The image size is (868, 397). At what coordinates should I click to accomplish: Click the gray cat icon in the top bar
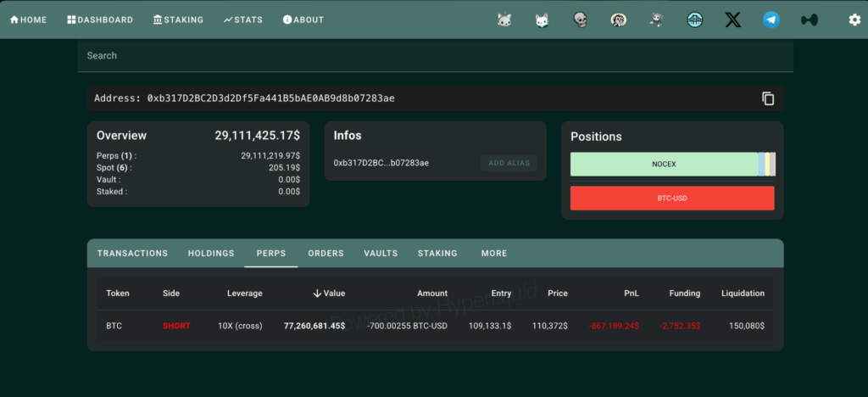504,20
